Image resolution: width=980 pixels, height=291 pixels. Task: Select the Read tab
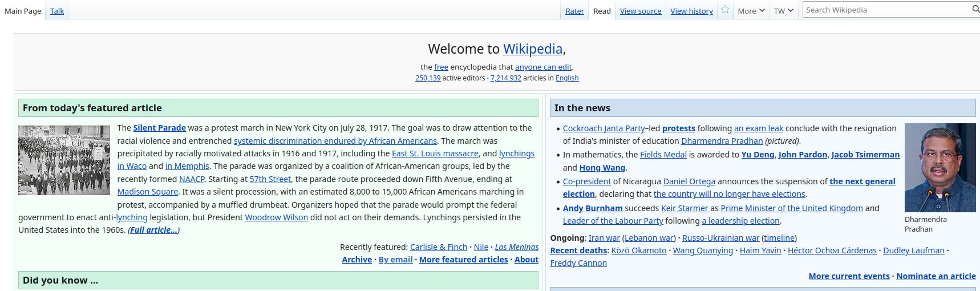[602, 11]
